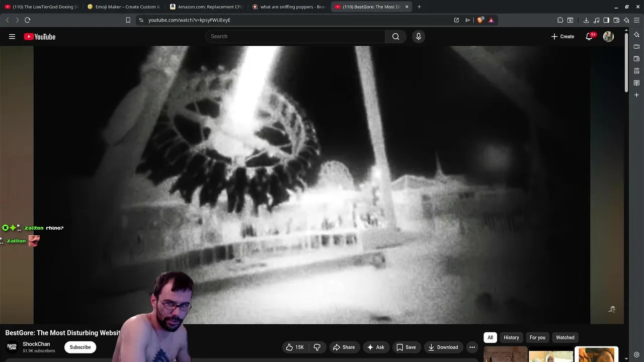Subscribe to the ShockChan channel
644x362 pixels.
[80, 347]
